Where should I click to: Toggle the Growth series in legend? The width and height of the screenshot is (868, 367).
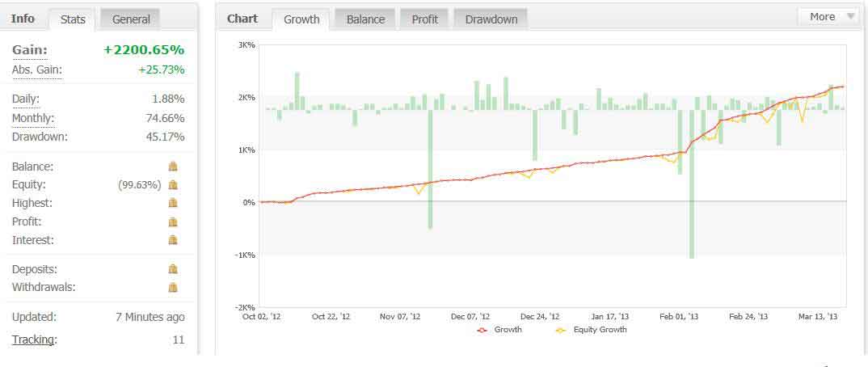pos(499,330)
